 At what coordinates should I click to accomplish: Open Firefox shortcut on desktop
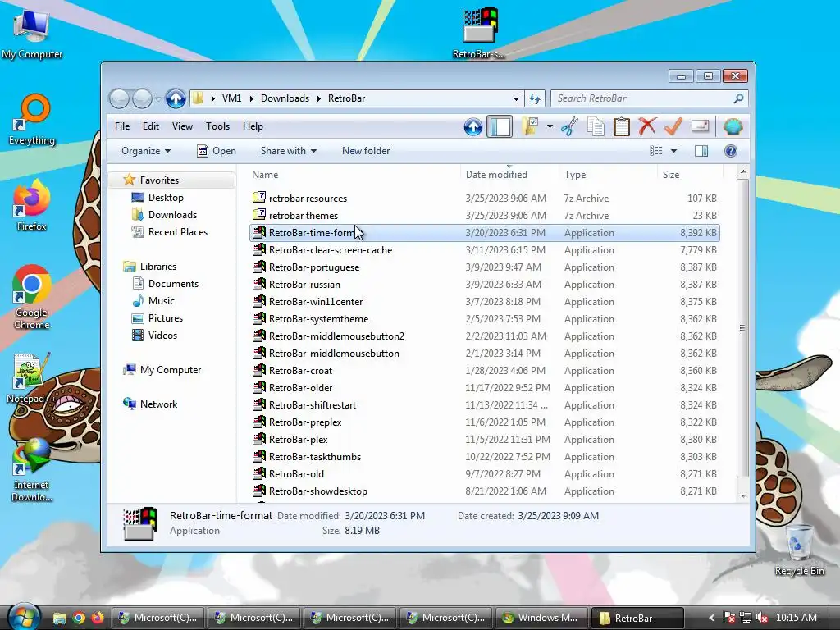point(32,206)
